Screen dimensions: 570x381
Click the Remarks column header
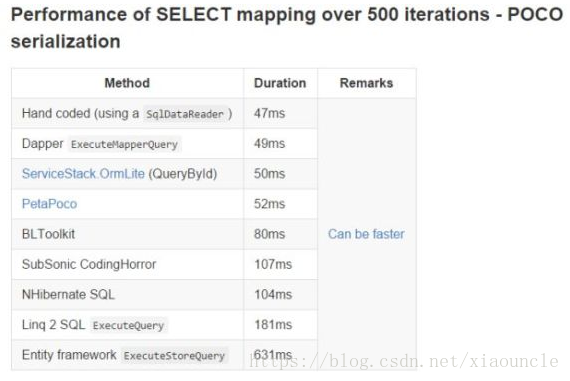point(366,83)
